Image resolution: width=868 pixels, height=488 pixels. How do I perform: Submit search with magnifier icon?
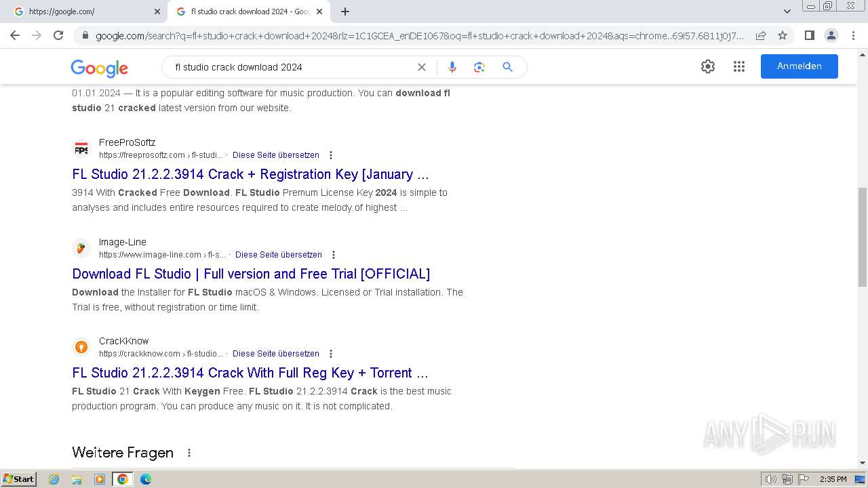[x=507, y=67]
